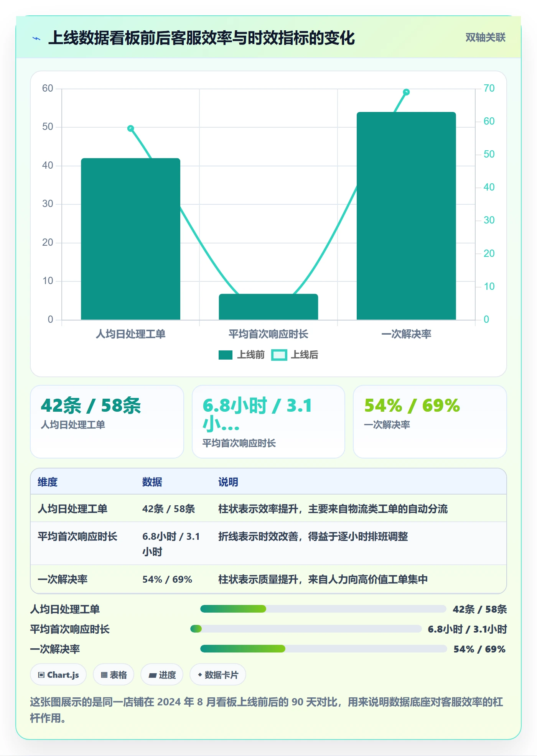Click the tall 一次解决率 bar in the chart
The height and width of the screenshot is (756, 537).
406,216
